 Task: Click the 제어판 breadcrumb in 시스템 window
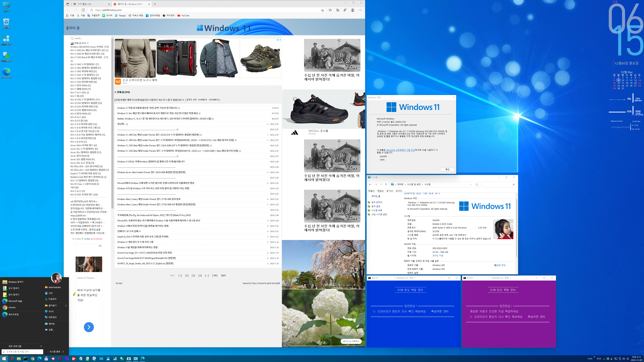(x=400, y=185)
